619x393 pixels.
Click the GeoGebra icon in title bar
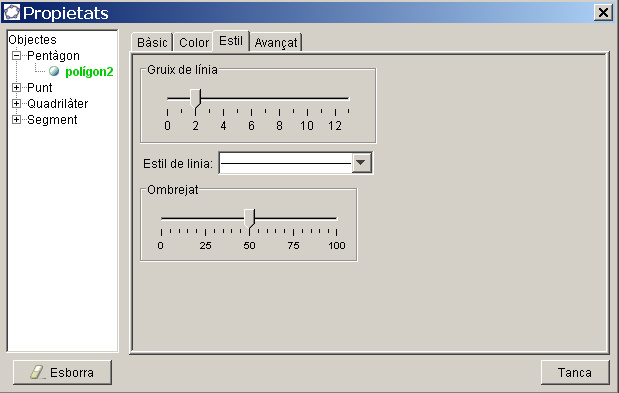click(x=11, y=12)
